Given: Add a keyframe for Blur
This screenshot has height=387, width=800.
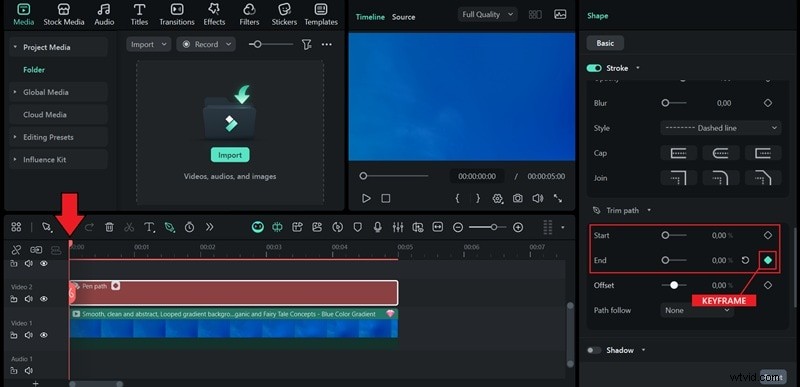Looking at the screenshot, I should (768, 102).
